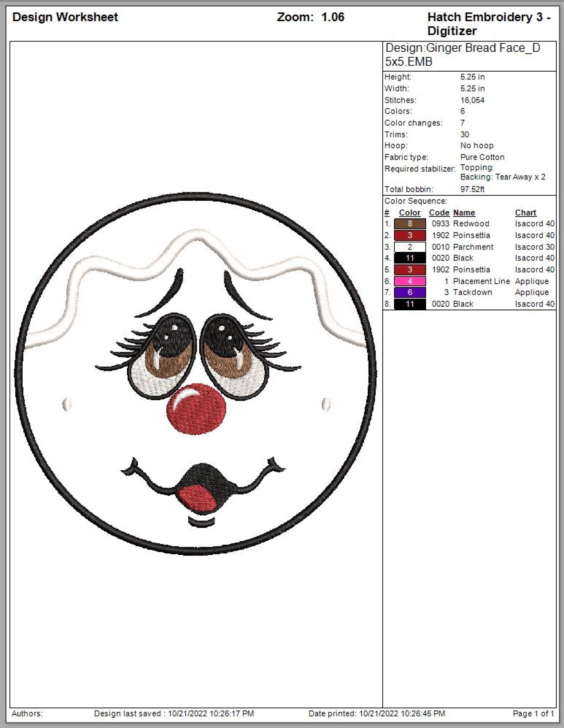
Task: Select the Parchment 0010 color swatch
Action: coord(410,247)
